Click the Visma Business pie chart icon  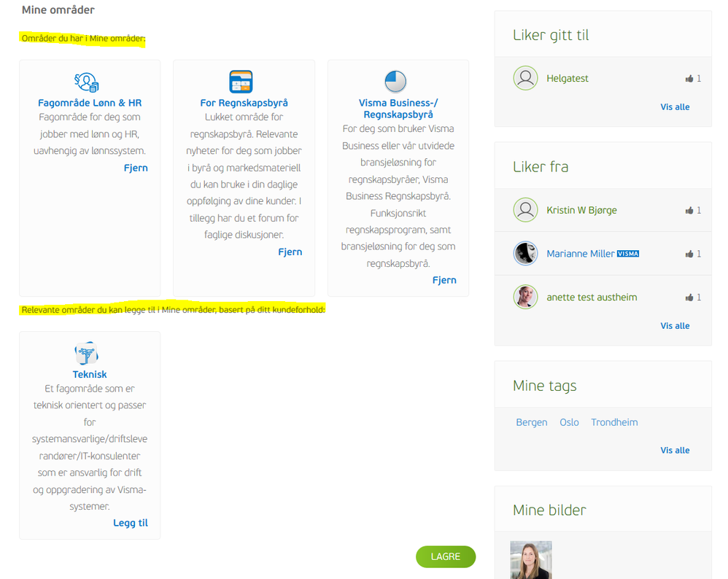pos(395,82)
